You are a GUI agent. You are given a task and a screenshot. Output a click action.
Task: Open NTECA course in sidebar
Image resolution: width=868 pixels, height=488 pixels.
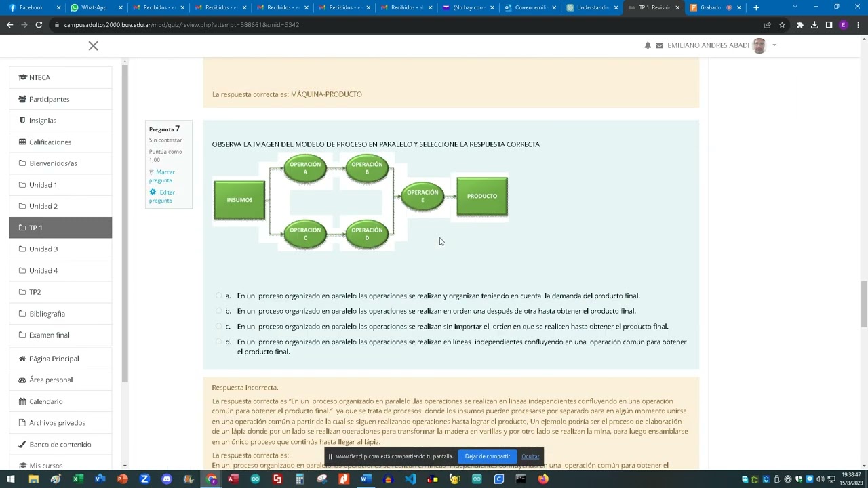point(60,77)
